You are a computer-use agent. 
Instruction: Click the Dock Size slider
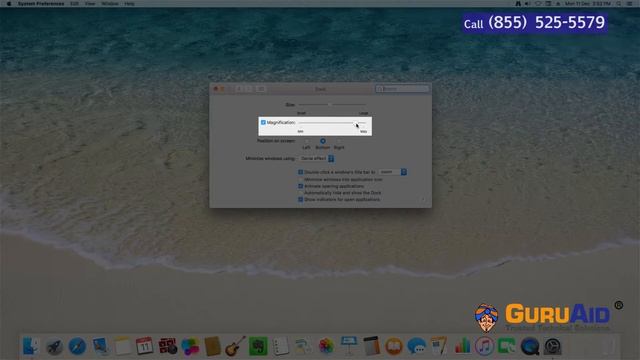pyautogui.click(x=332, y=105)
